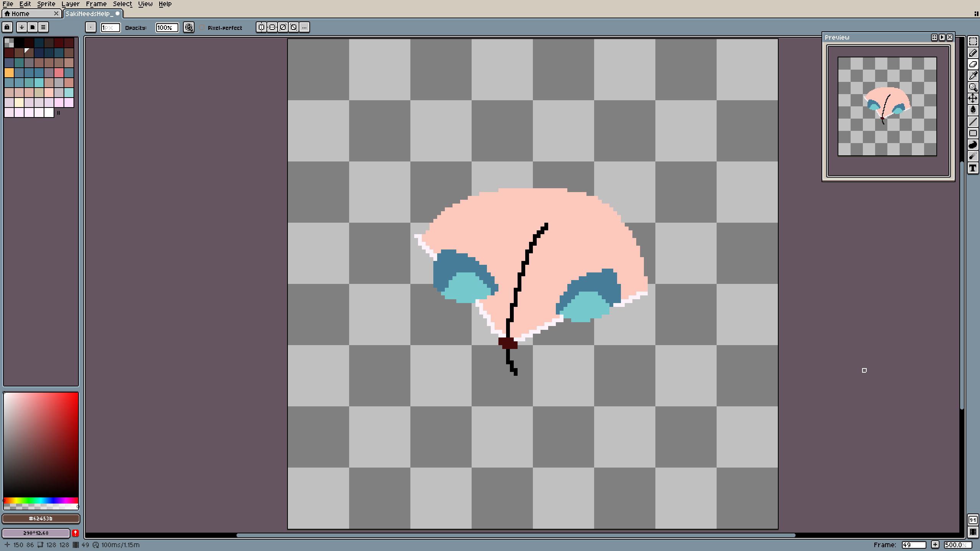980x551 pixels.
Task: Click the sort palette arrow icon
Action: 22,27
